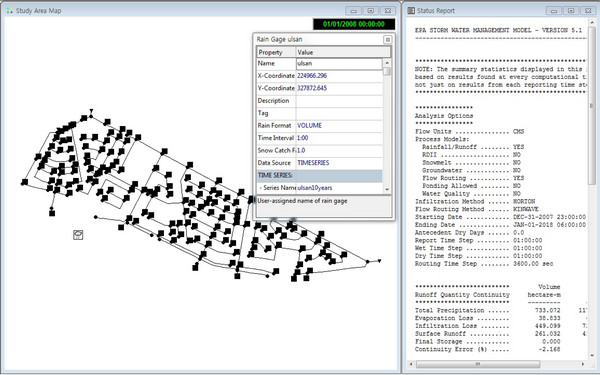Click the empty Tag value cell

(x=339, y=113)
